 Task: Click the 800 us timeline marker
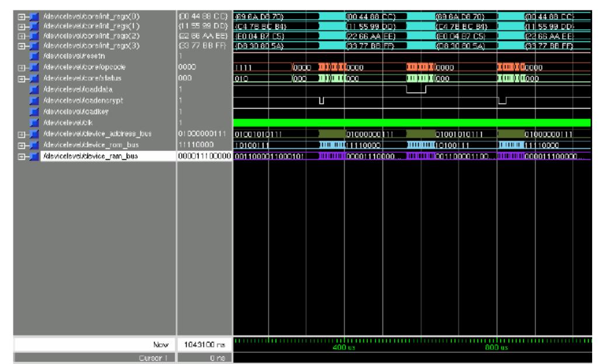click(496, 348)
